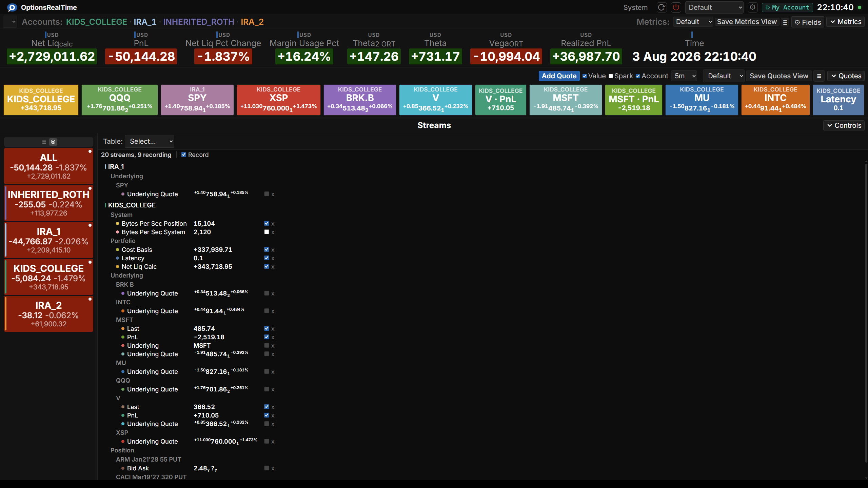Viewport: 868px width, 488px height.
Task: Open My Account button
Action: pyautogui.click(x=787, y=7)
